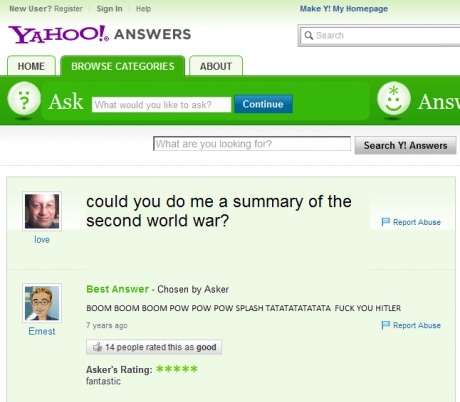This screenshot has height=402, width=460.
Task: Click the thumbs-up rated good icon
Action: pyautogui.click(x=97, y=347)
